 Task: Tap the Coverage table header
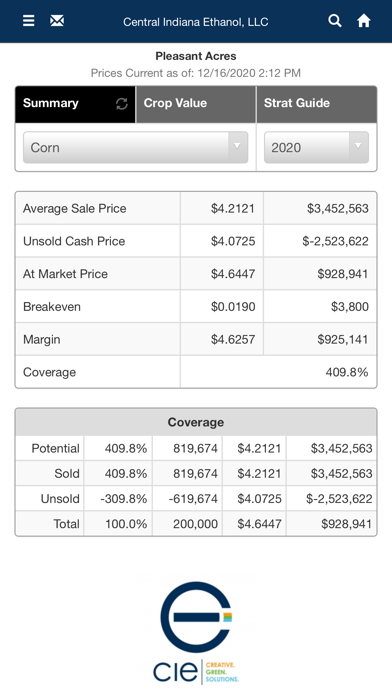point(196,422)
